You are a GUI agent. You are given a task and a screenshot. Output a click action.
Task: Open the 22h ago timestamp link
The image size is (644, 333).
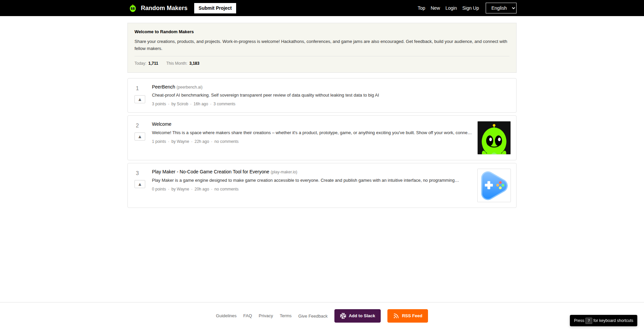pos(202,142)
